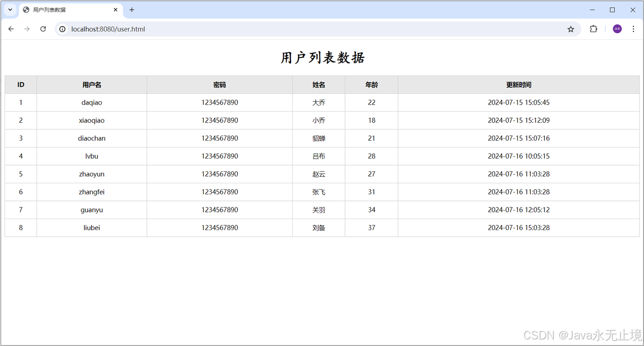Click age value 21 in diaochan row
The width and height of the screenshot is (644, 346).
[372, 139]
